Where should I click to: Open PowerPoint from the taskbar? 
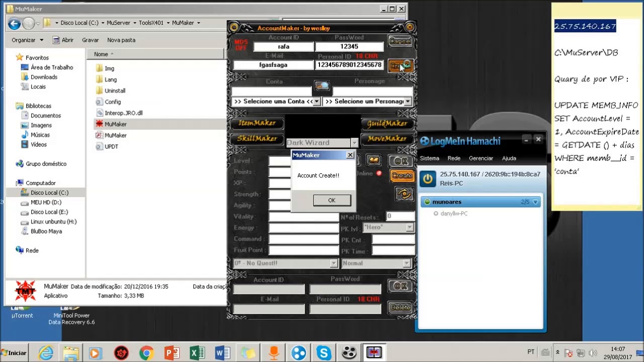coord(172,353)
